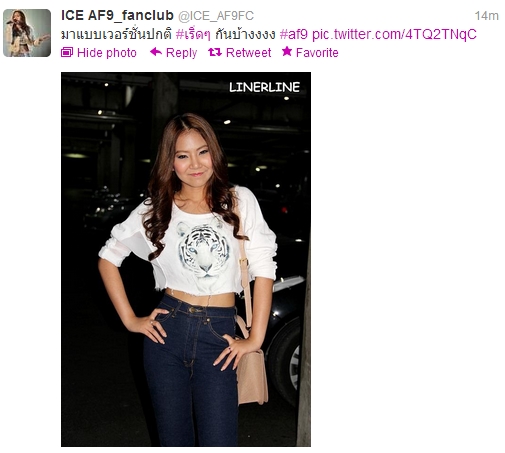Retweet this post via Retweet text
Screen dimensions: 505x453
pos(248,53)
